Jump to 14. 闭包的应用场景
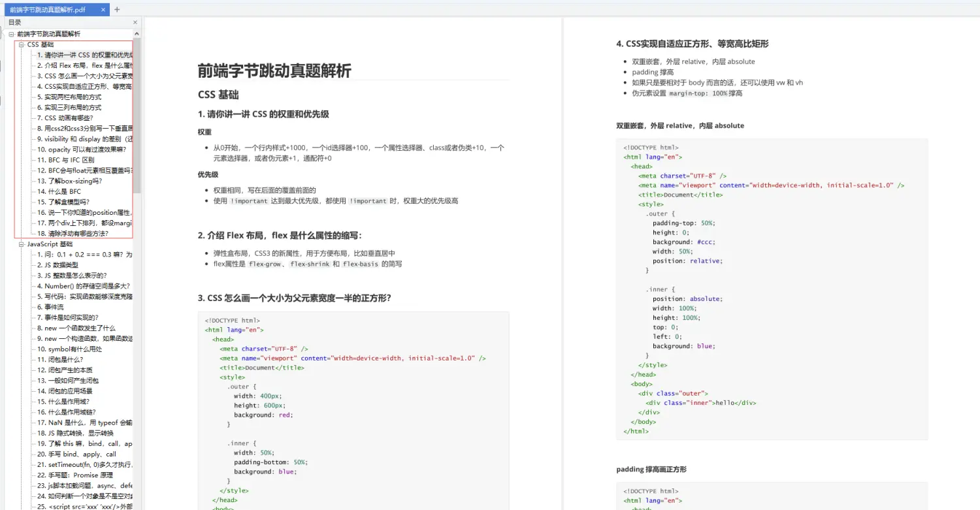Image resolution: width=980 pixels, height=510 pixels. click(x=65, y=390)
